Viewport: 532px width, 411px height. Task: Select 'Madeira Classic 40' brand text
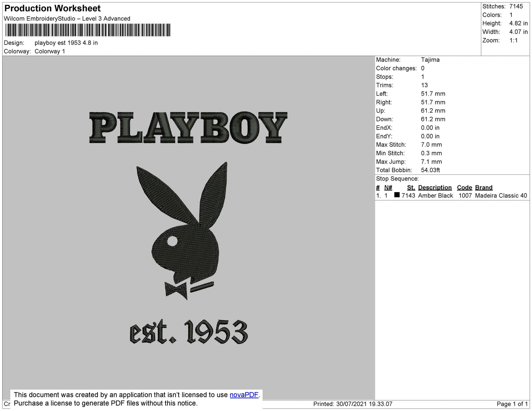[501, 196]
